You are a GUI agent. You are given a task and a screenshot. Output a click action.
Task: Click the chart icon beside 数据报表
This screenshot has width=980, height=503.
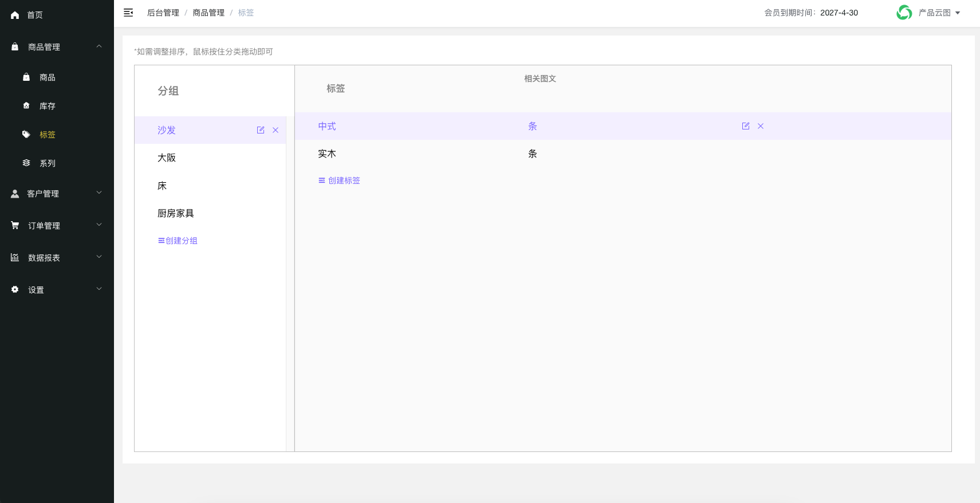15,258
